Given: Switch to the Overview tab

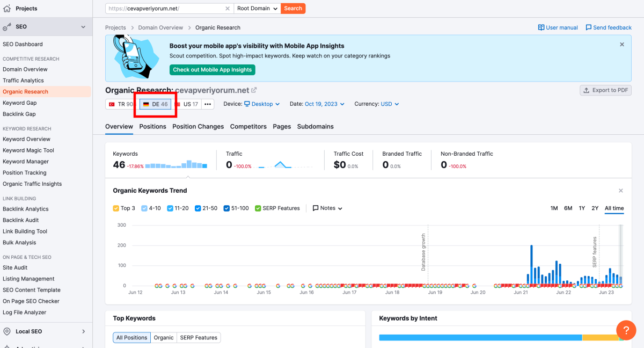Looking at the screenshot, I should (119, 127).
